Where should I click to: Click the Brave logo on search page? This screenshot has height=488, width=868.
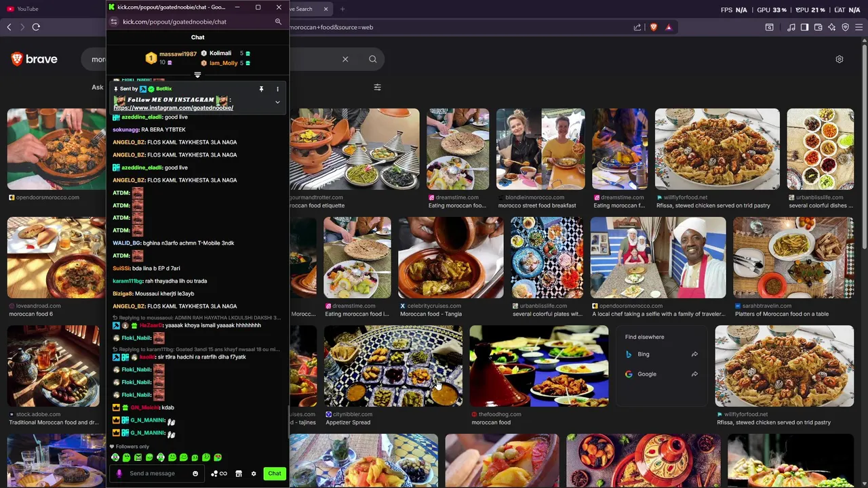pyautogui.click(x=34, y=59)
